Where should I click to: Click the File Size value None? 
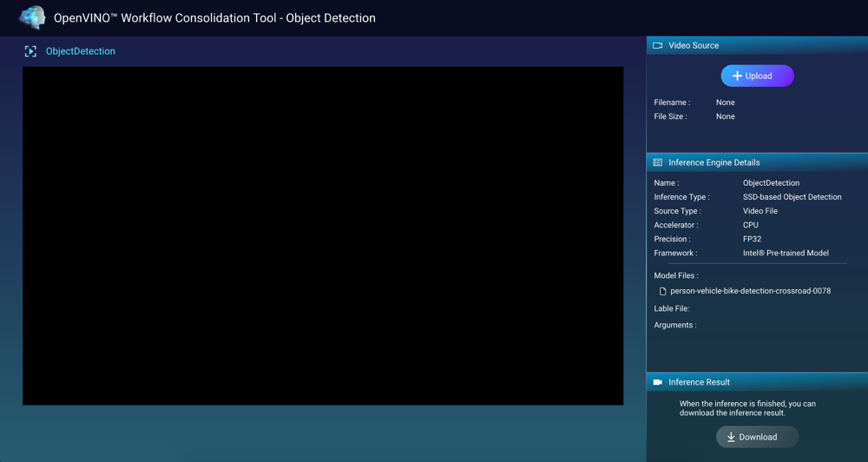pos(725,116)
